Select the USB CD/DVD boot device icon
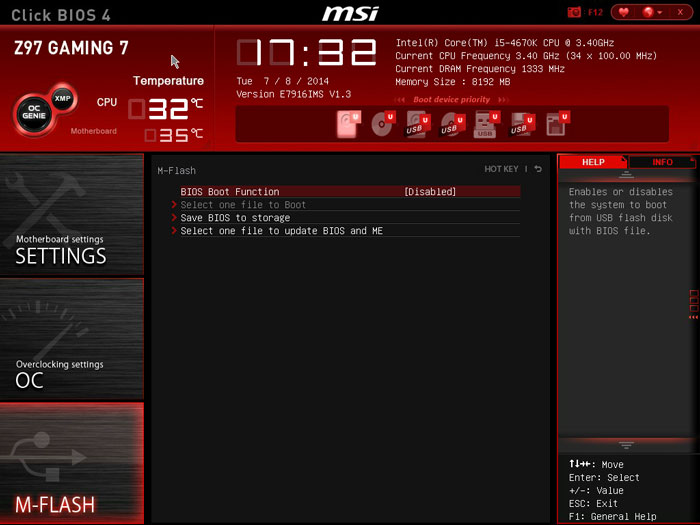 tap(452, 124)
